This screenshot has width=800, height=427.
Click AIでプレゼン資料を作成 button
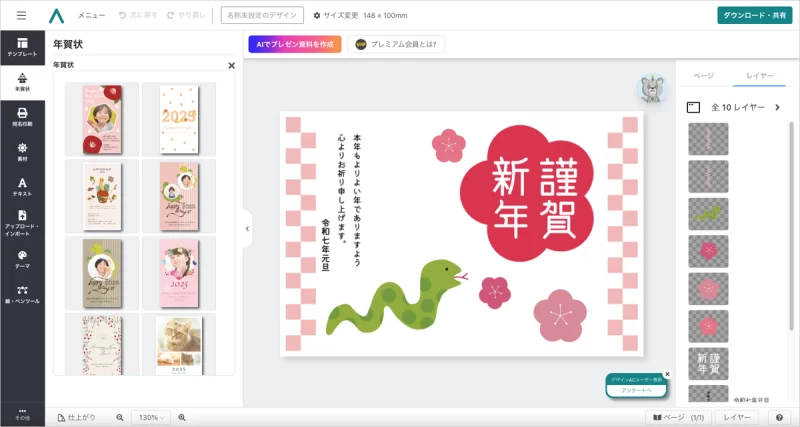295,44
